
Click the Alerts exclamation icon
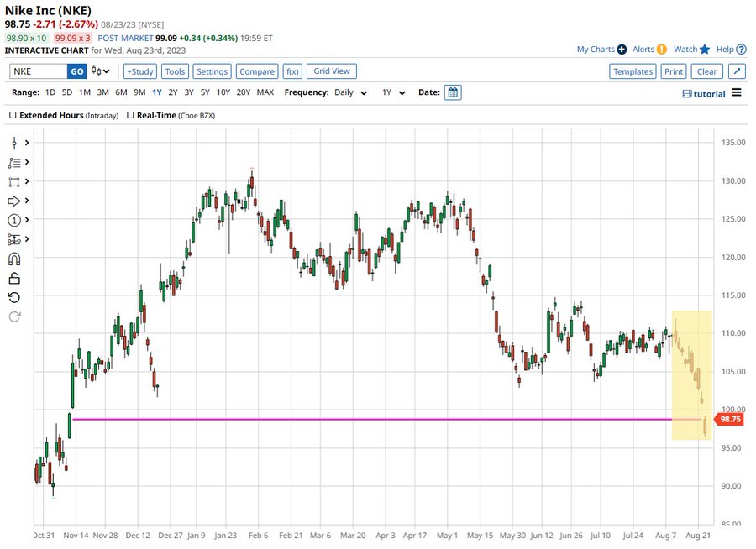click(662, 50)
